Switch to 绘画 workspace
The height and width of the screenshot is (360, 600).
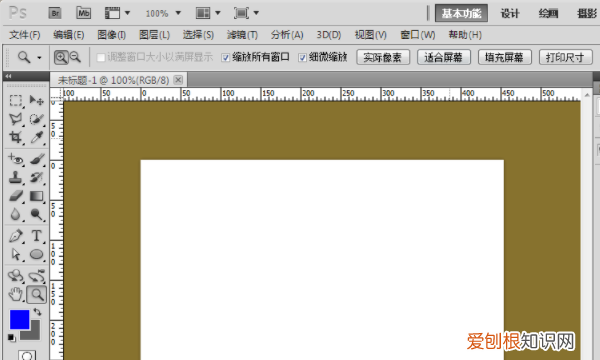point(548,13)
